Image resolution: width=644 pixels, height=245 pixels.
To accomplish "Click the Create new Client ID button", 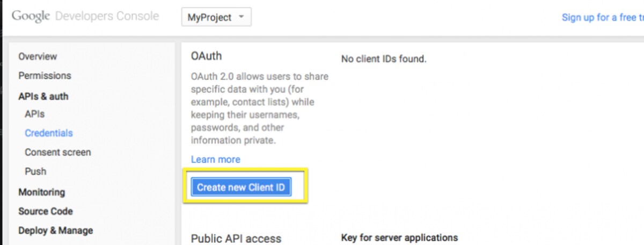I will [241, 188].
